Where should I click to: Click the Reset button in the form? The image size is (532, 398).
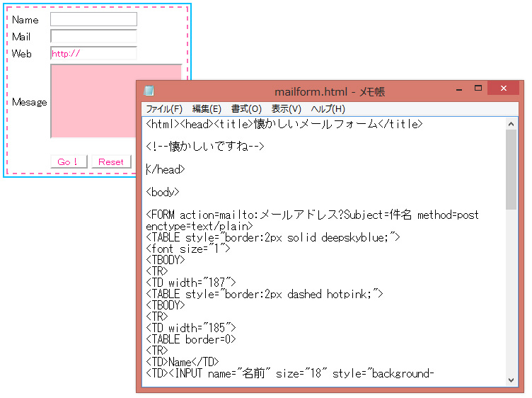pos(110,161)
